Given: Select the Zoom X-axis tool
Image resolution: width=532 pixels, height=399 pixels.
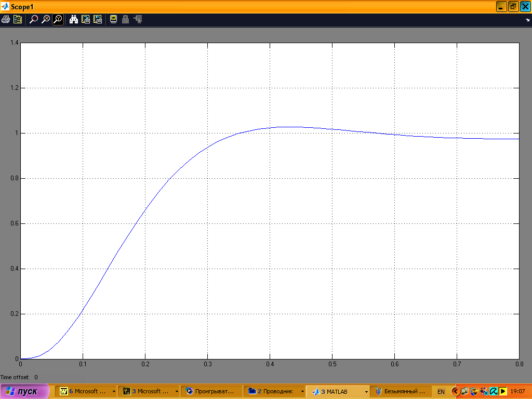Looking at the screenshot, I should point(46,19).
